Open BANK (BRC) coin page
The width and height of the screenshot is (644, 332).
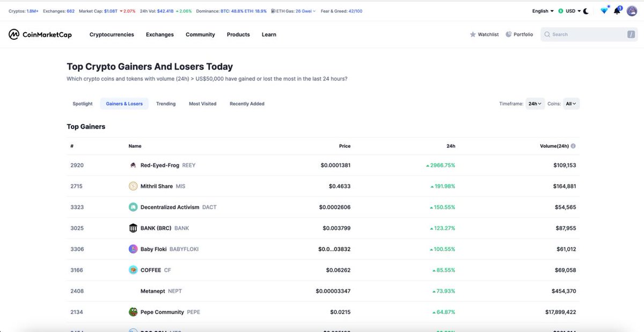click(x=165, y=228)
